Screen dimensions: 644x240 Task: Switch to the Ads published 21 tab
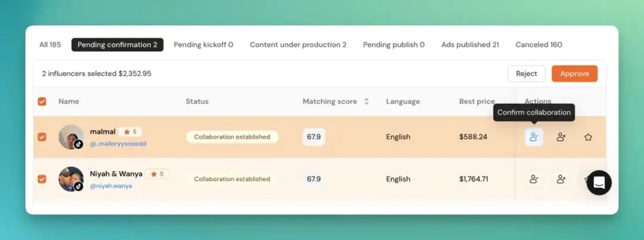pyautogui.click(x=470, y=45)
